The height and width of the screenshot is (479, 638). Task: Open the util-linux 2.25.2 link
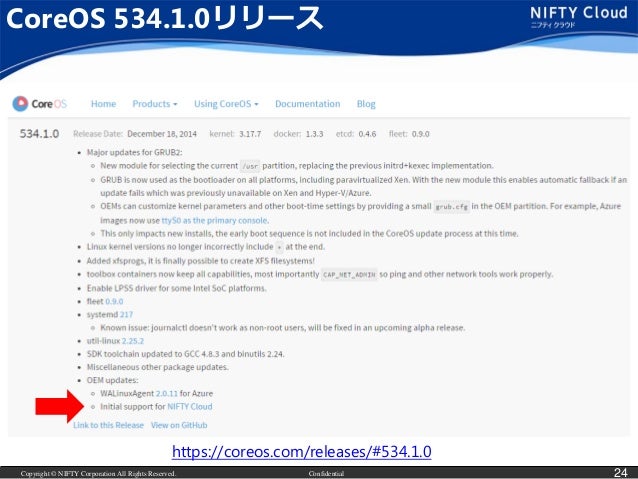click(133, 341)
